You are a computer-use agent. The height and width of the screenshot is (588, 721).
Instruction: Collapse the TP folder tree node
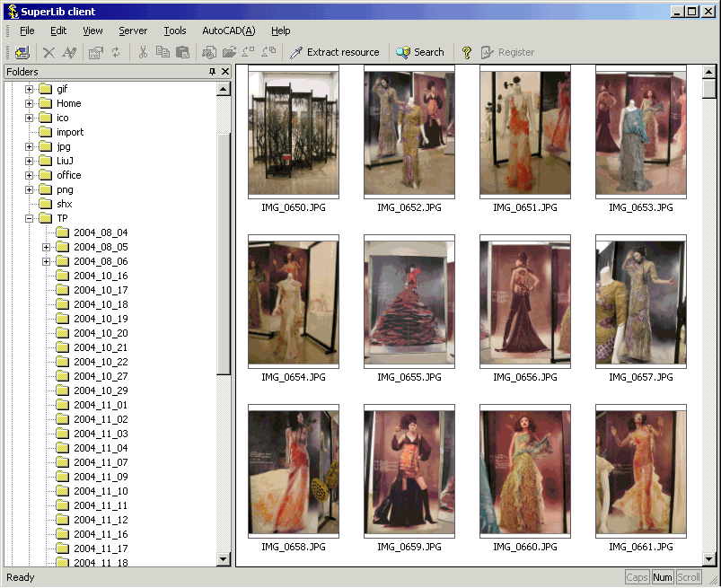point(30,218)
